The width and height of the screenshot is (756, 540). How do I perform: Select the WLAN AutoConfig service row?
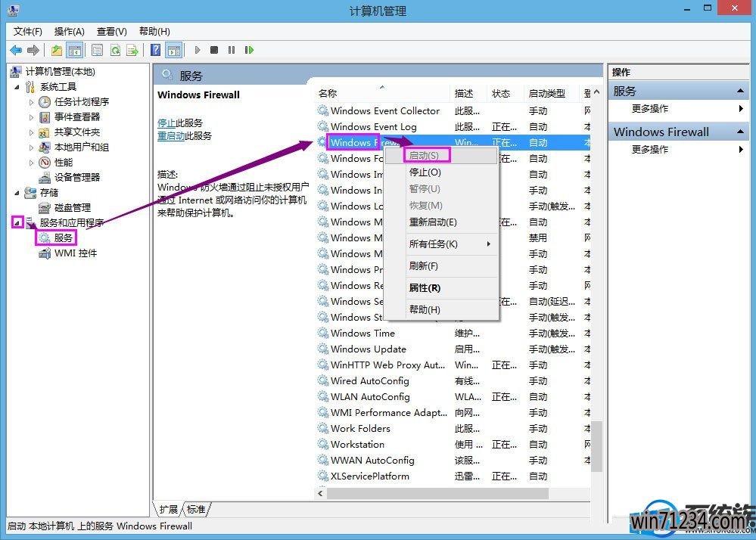453,397
